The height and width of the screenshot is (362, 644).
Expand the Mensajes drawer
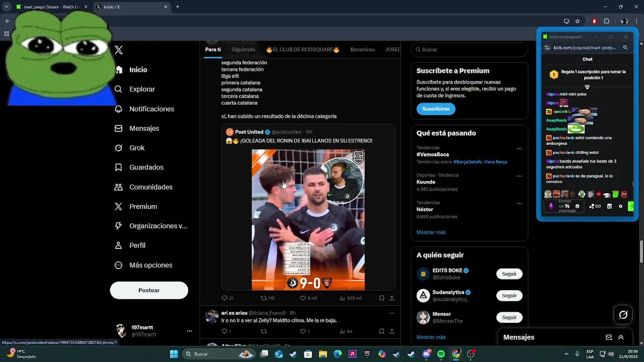tap(621, 337)
